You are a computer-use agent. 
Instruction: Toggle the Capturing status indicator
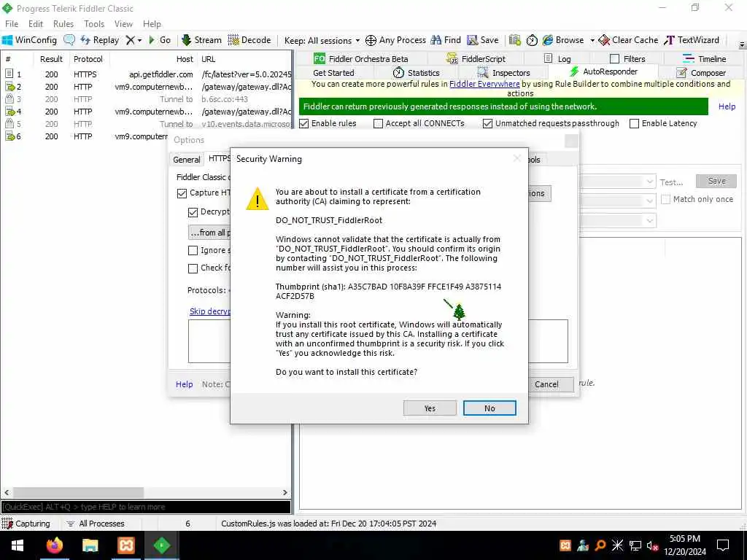click(x=26, y=524)
